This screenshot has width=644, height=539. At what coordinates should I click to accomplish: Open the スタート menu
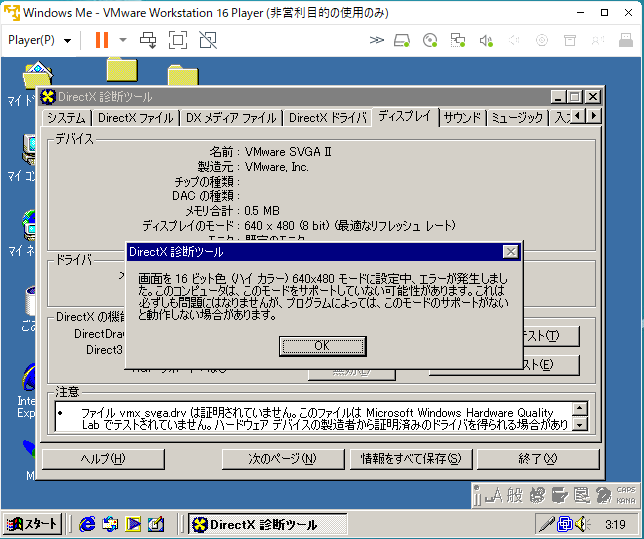pyautogui.click(x=32, y=524)
